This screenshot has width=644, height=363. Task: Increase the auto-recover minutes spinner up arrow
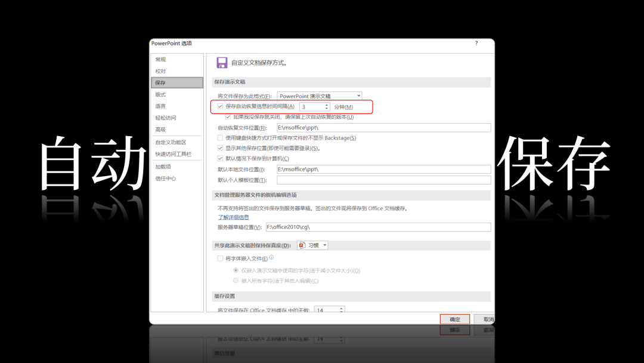coord(327,105)
